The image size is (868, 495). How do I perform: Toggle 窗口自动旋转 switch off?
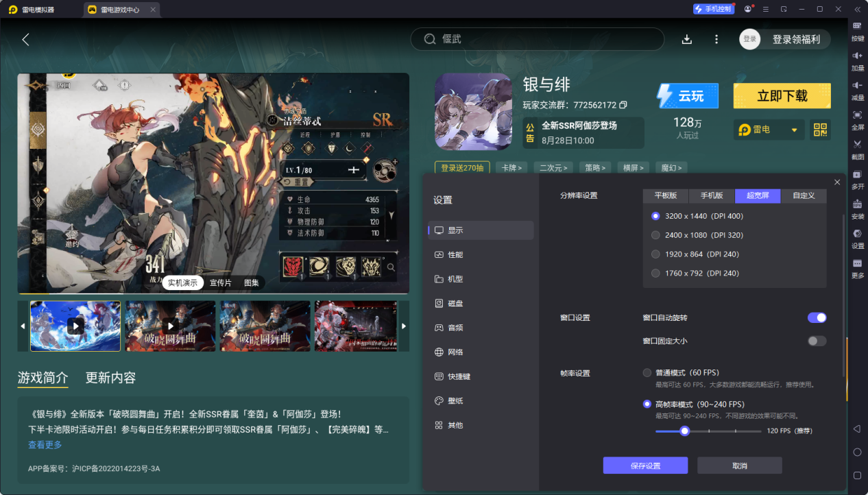[817, 317]
